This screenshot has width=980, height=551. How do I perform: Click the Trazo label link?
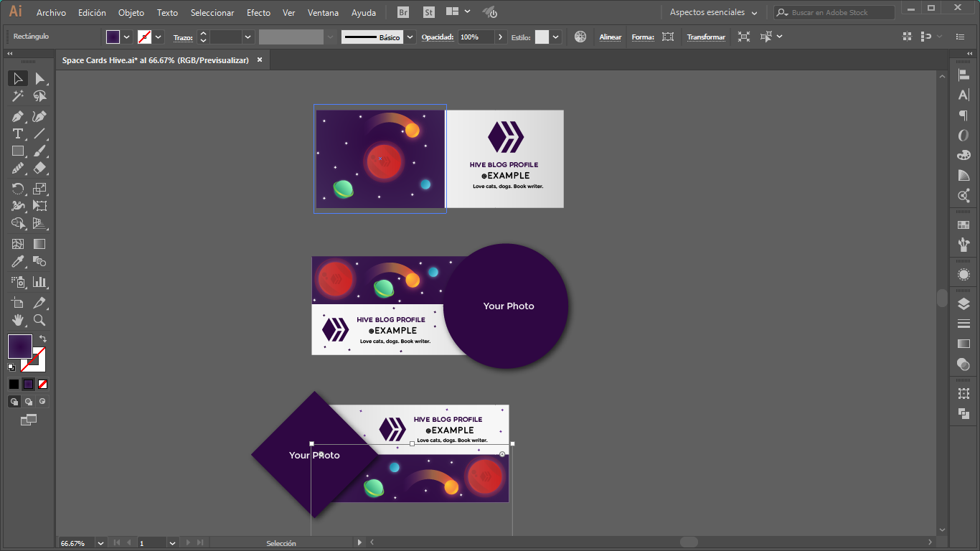(183, 37)
